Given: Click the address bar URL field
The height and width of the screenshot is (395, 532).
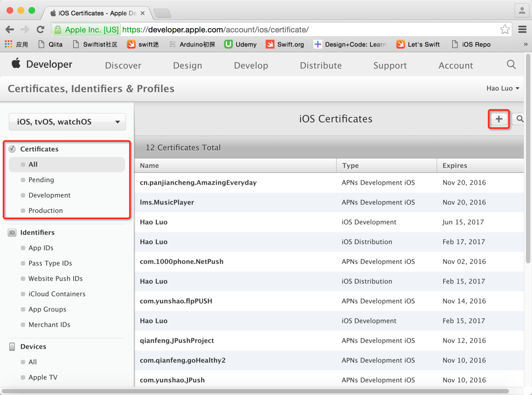Looking at the screenshot, I should [281, 30].
